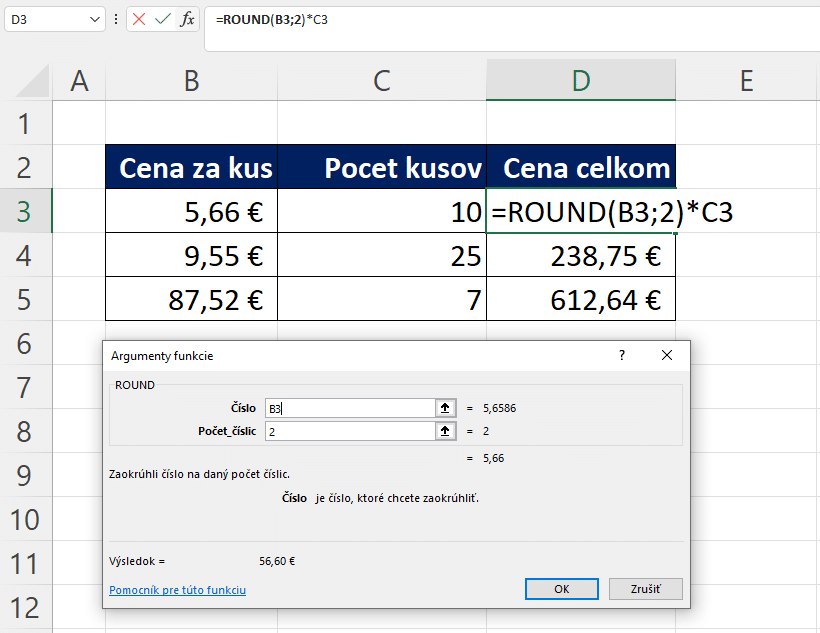Click the bold "Počet_číslic" field label

tap(227, 431)
